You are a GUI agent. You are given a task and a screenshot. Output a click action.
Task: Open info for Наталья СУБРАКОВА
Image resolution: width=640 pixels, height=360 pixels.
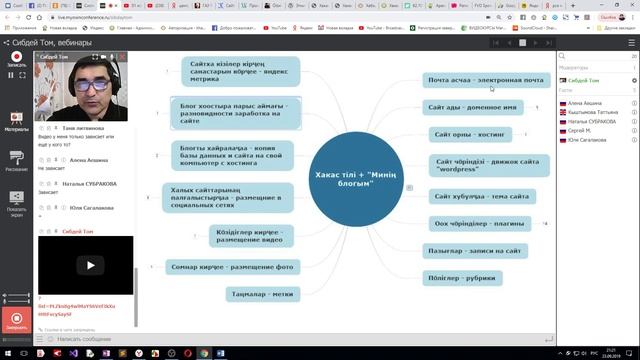coord(634,122)
